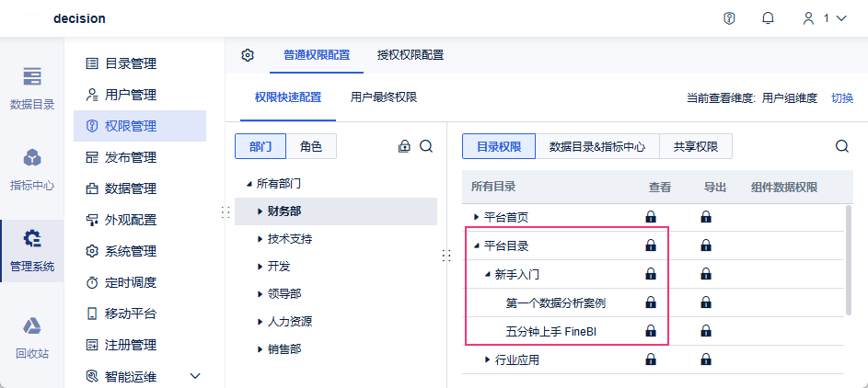Viewport: 868px width, 388px height.
Task: Switch to 用户最终权限 tab
Action: (384, 97)
